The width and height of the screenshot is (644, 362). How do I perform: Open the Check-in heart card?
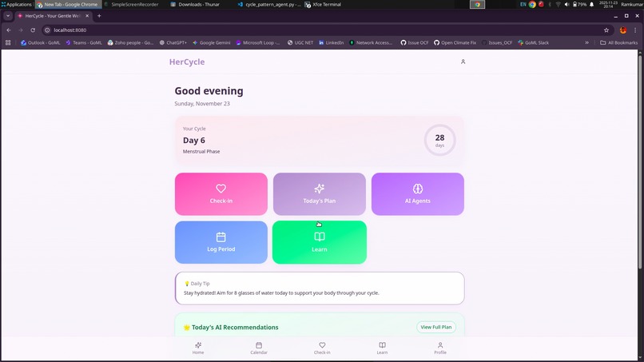(221, 194)
